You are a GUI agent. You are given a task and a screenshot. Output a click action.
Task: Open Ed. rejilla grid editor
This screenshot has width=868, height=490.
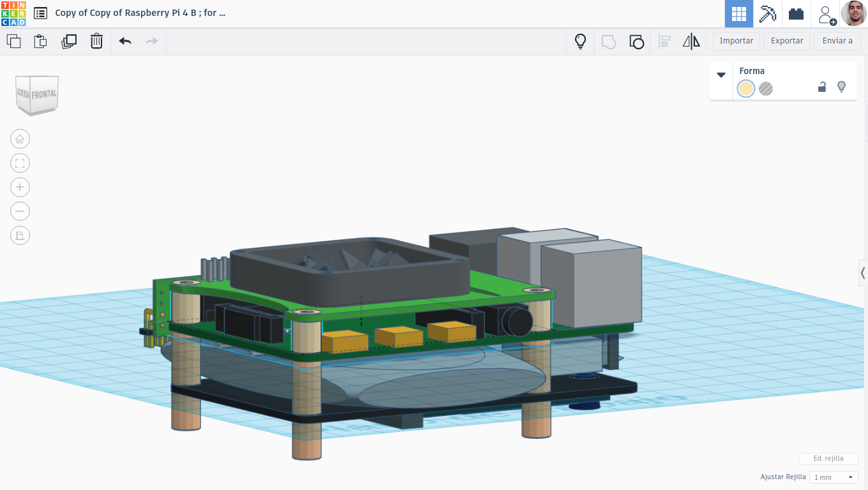pos(828,459)
